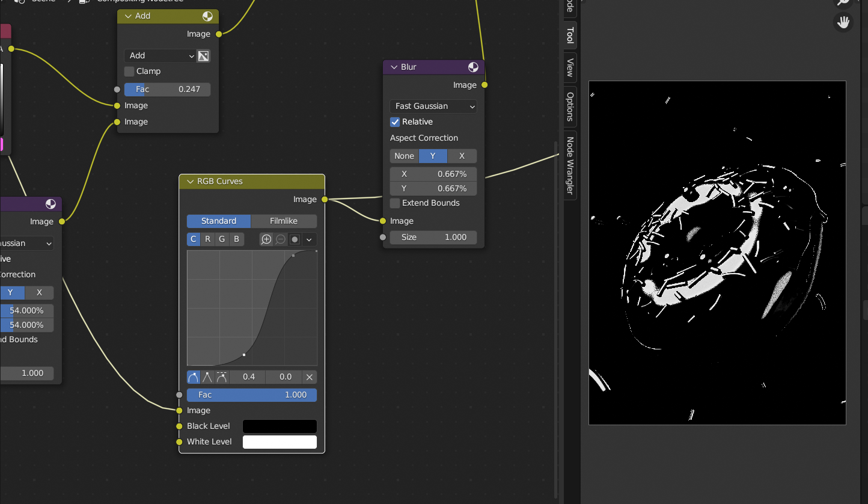
Task: Open the View sidebar tab
Action: point(570,67)
